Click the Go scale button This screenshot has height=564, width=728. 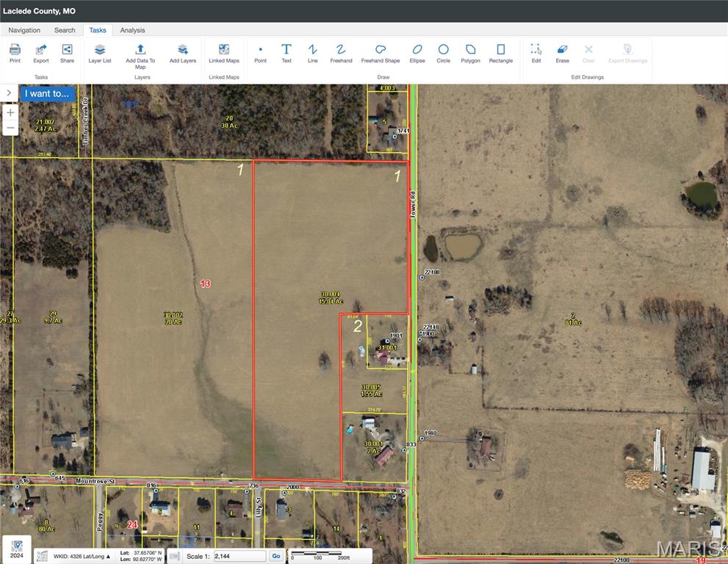coord(276,556)
